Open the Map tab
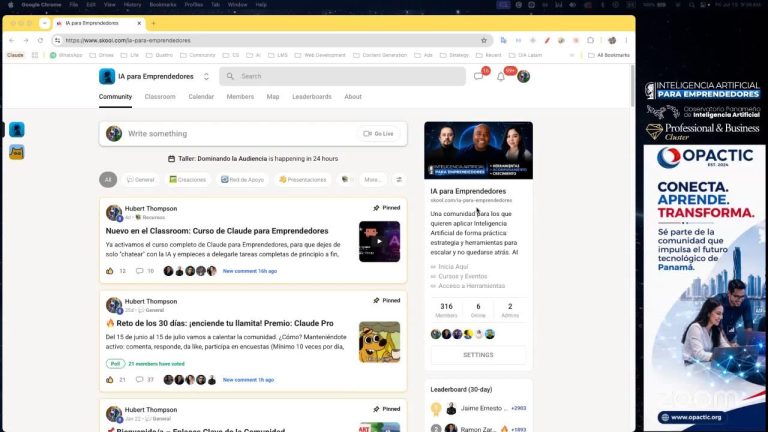768x432 pixels. click(273, 96)
